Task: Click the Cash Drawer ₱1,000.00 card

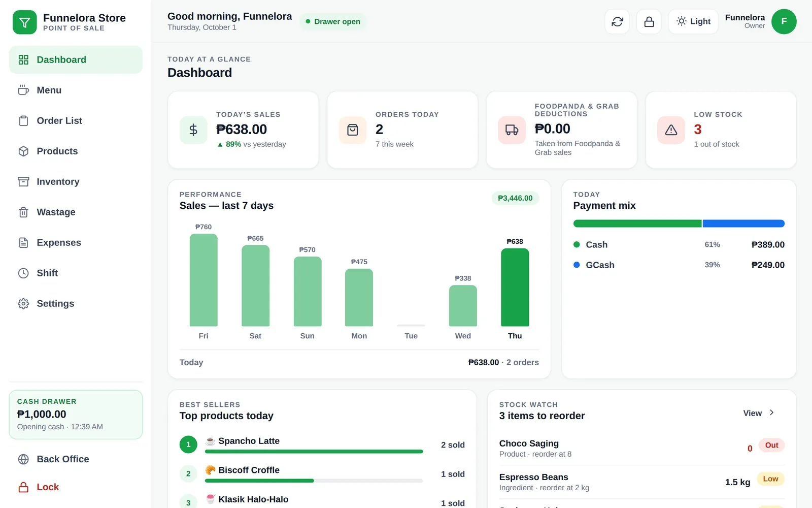Action: 76,415
